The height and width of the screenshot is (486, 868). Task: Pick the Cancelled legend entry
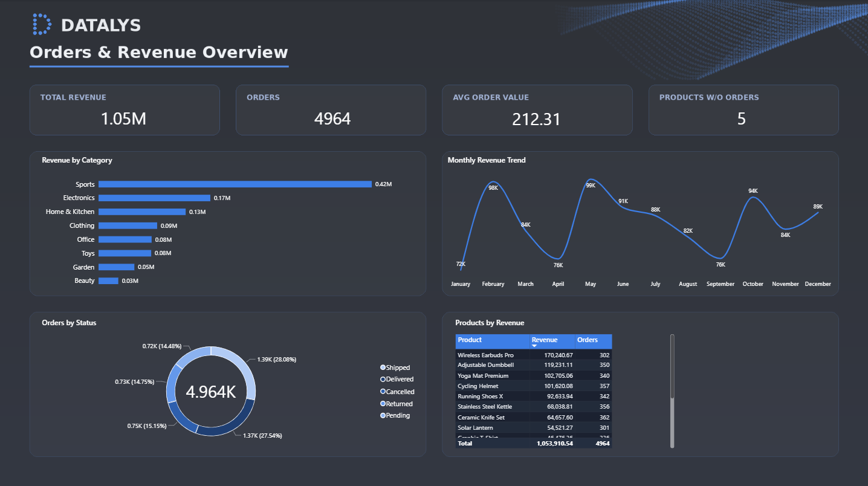pyautogui.click(x=397, y=392)
